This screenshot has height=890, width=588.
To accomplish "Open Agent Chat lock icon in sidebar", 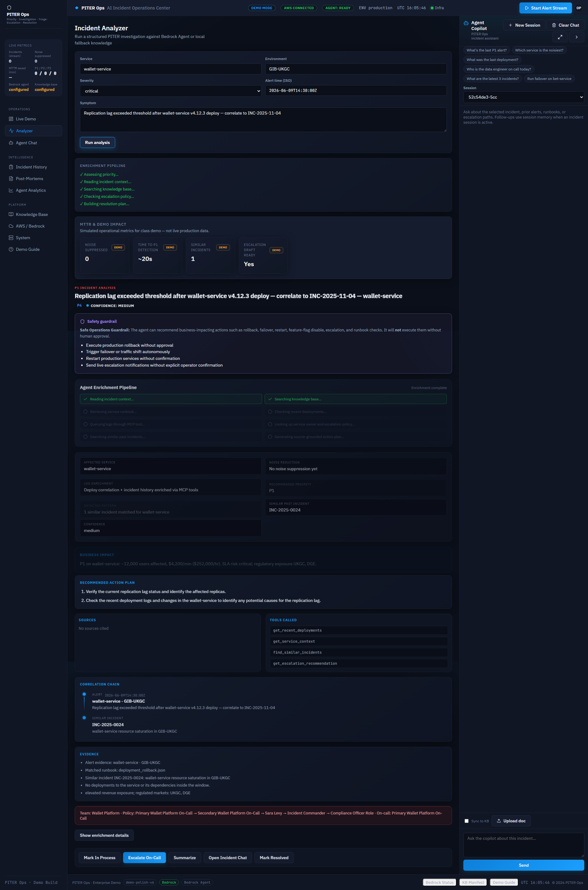I will click(11, 143).
